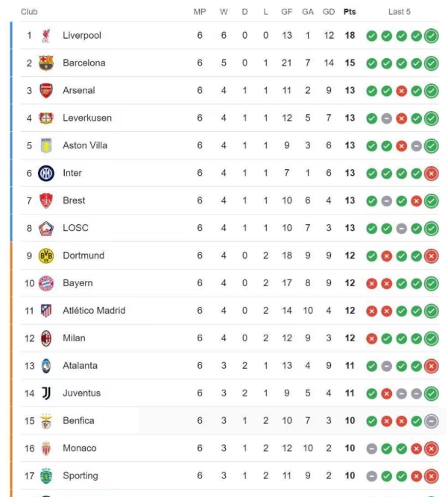Click the Liverpool club crest
Image resolution: width=448 pixels, height=497 pixels.
click(46, 36)
